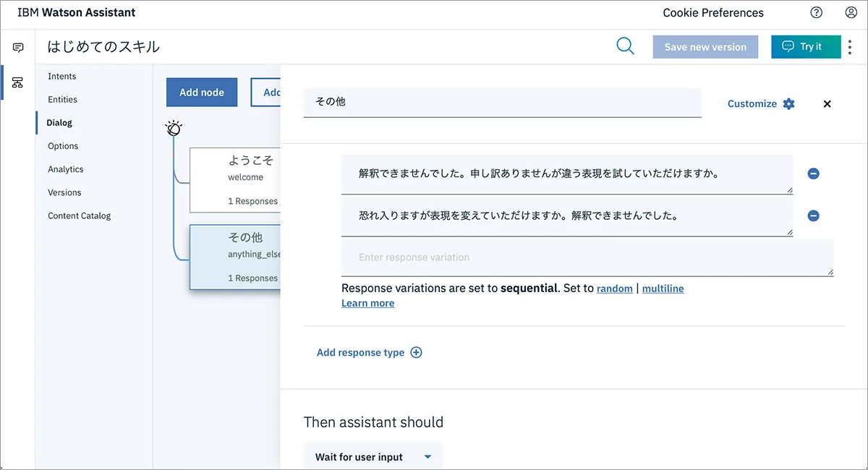The height and width of the screenshot is (470, 868).
Task: Edit the second response text 恐れ入りますが
Action: click(x=567, y=216)
